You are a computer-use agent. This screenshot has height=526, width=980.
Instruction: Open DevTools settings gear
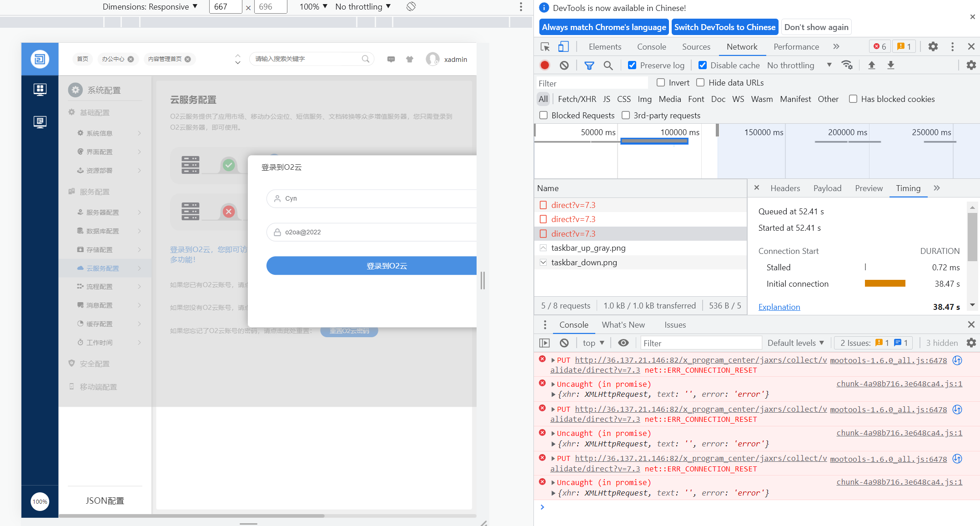(x=933, y=46)
